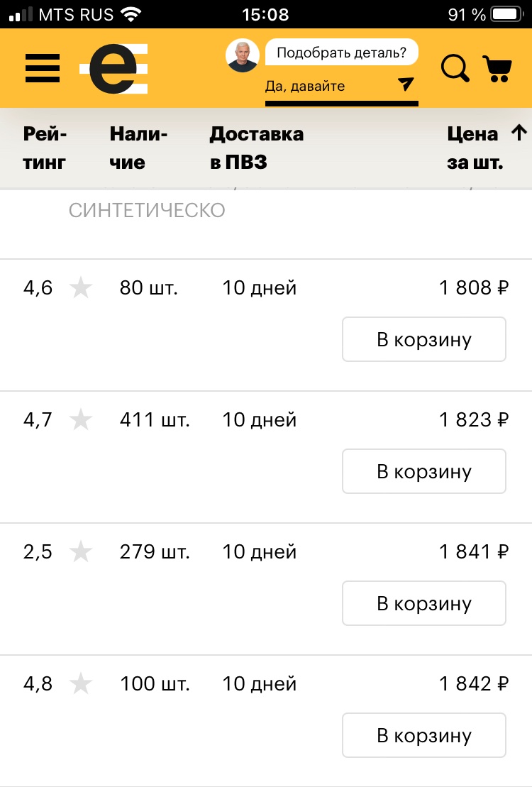Sort by Доставка в ПВЗ header

[257, 148]
